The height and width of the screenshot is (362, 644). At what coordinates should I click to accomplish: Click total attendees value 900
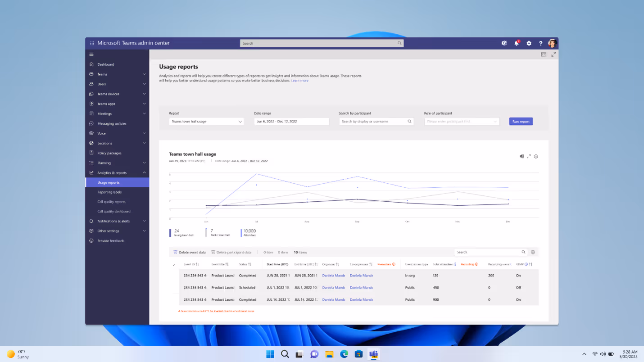click(x=435, y=299)
